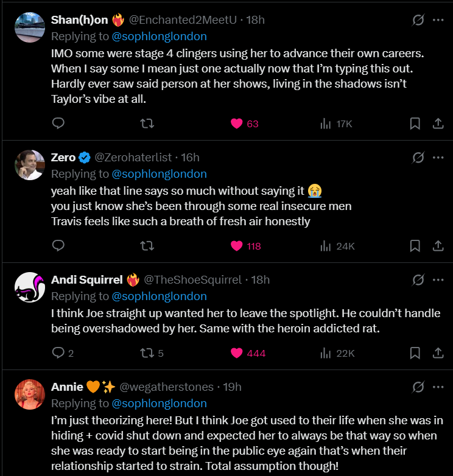Bookmark Andi Squirrel's tweet

[415, 353]
